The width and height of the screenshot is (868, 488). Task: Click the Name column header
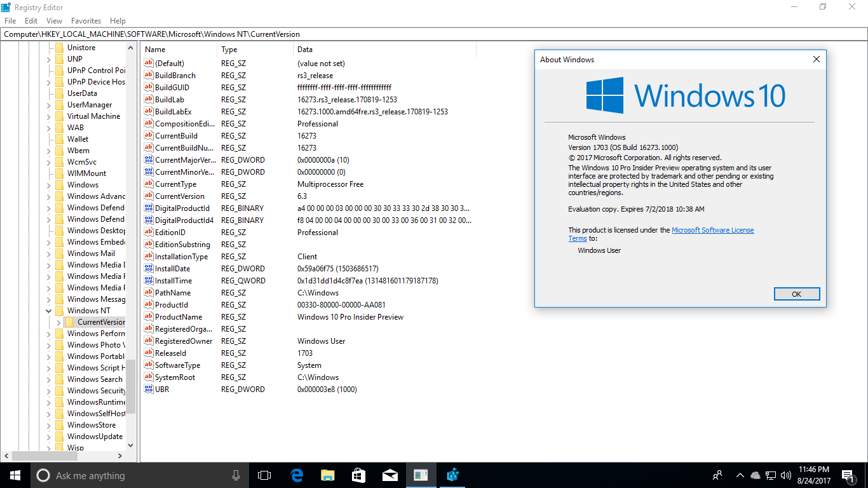tap(179, 50)
